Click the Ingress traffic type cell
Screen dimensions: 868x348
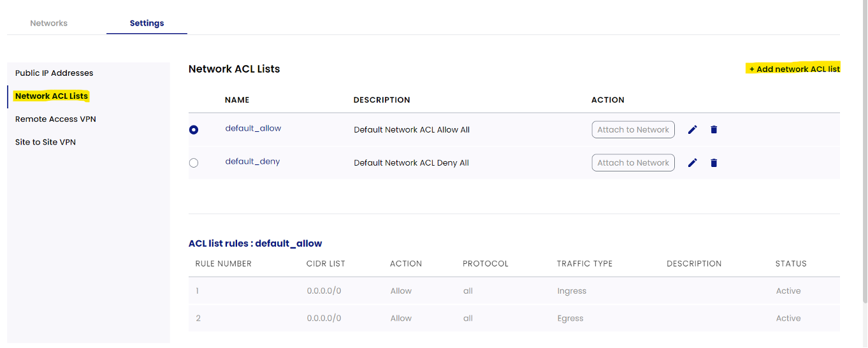tap(572, 291)
